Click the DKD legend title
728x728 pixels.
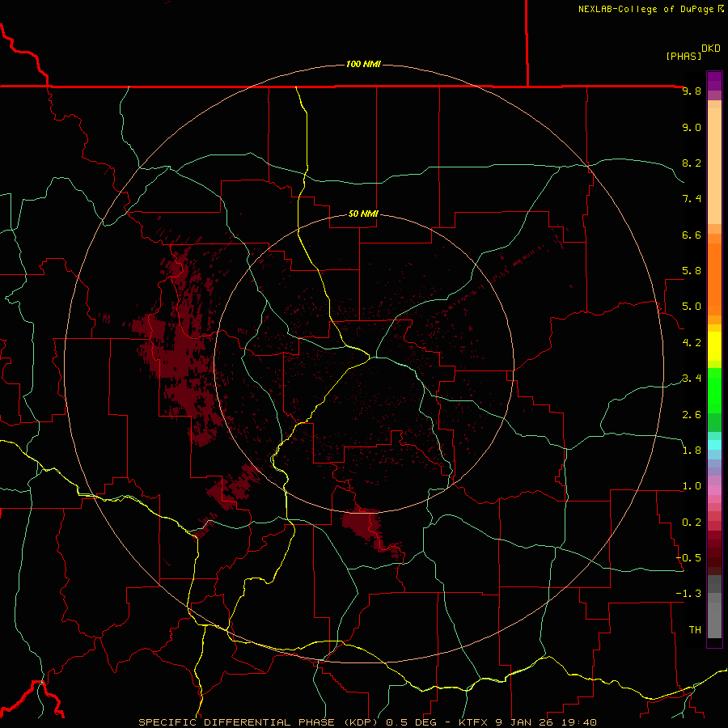[x=711, y=49]
